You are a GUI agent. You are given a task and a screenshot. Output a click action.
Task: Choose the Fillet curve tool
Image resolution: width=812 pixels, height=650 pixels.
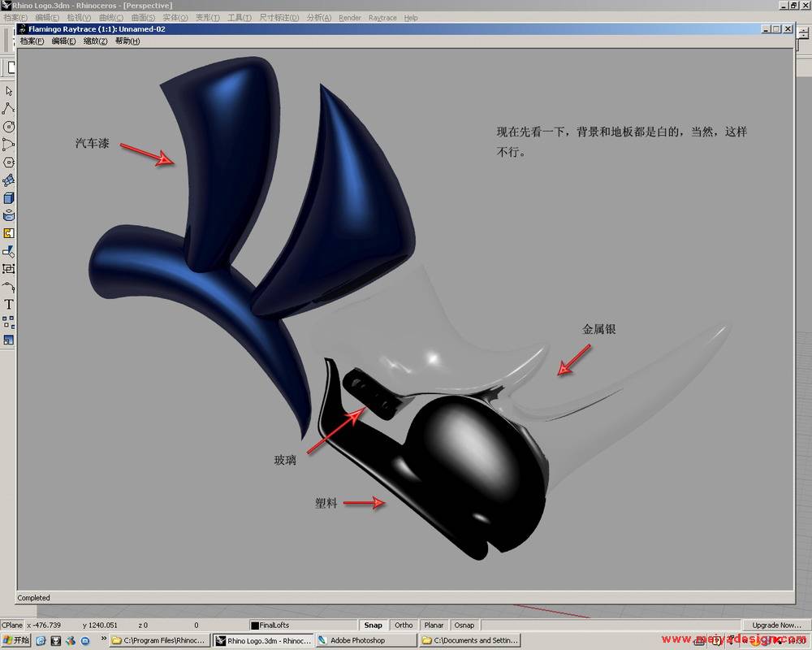point(9,287)
